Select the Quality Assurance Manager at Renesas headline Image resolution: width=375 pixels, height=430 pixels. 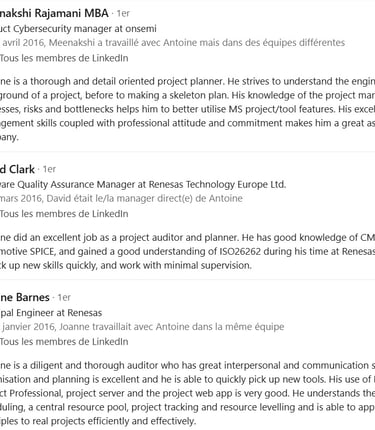pos(143,184)
